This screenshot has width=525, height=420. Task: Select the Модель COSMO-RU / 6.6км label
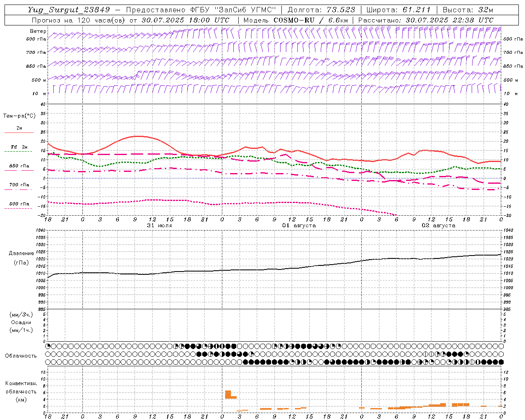pos(296,20)
